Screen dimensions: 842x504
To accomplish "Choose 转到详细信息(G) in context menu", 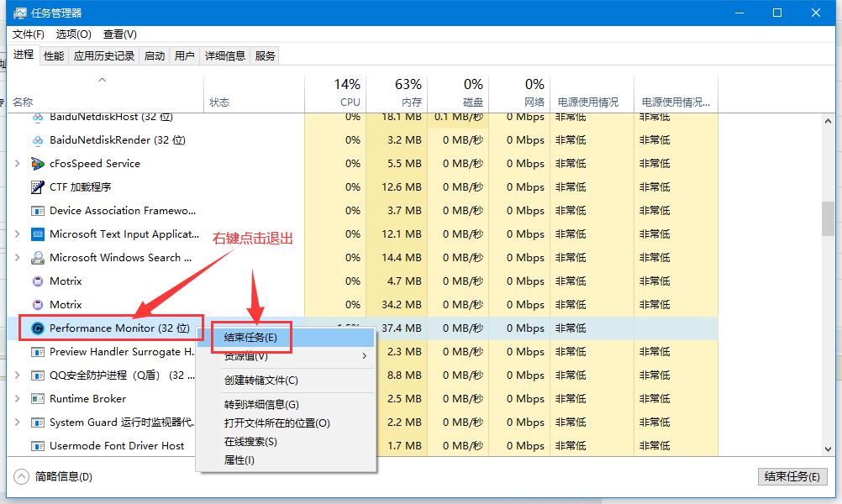I will (287, 405).
